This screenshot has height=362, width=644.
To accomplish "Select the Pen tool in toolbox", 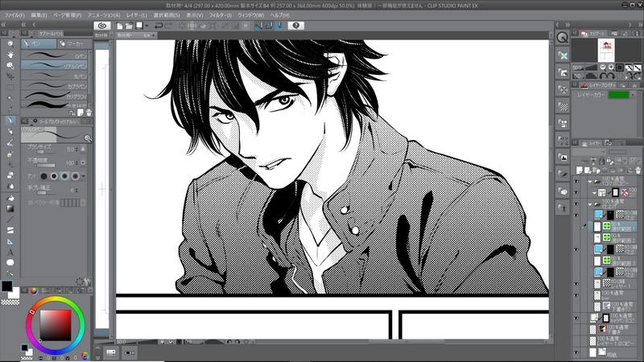I will pos(10,121).
